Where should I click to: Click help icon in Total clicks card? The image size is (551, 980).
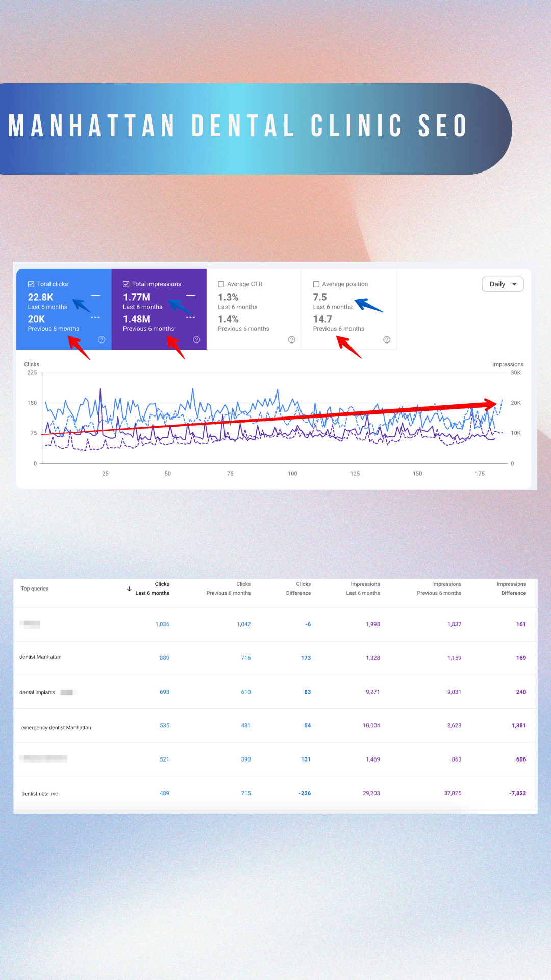click(102, 340)
